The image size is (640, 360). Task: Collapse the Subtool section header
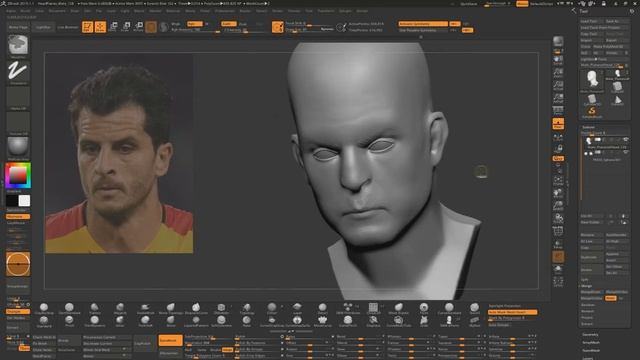tap(589, 127)
